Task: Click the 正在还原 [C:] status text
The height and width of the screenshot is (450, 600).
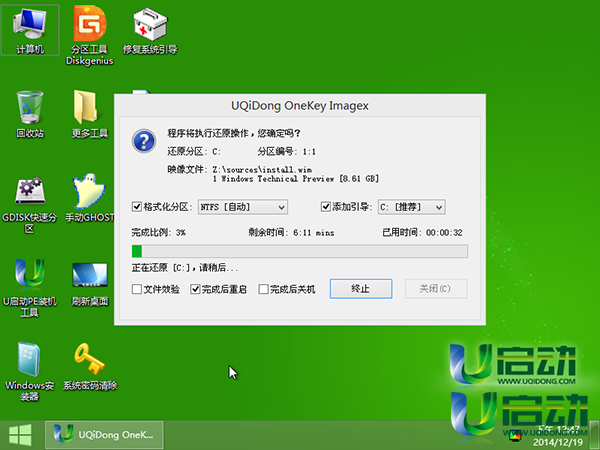Action: [185, 267]
